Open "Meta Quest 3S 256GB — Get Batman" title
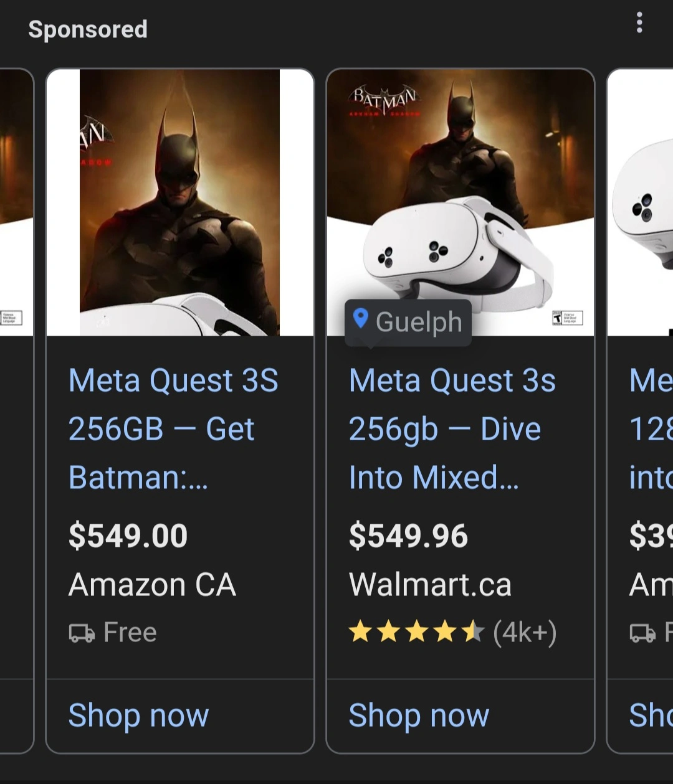Viewport: 673px width, 784px height. 173,429
